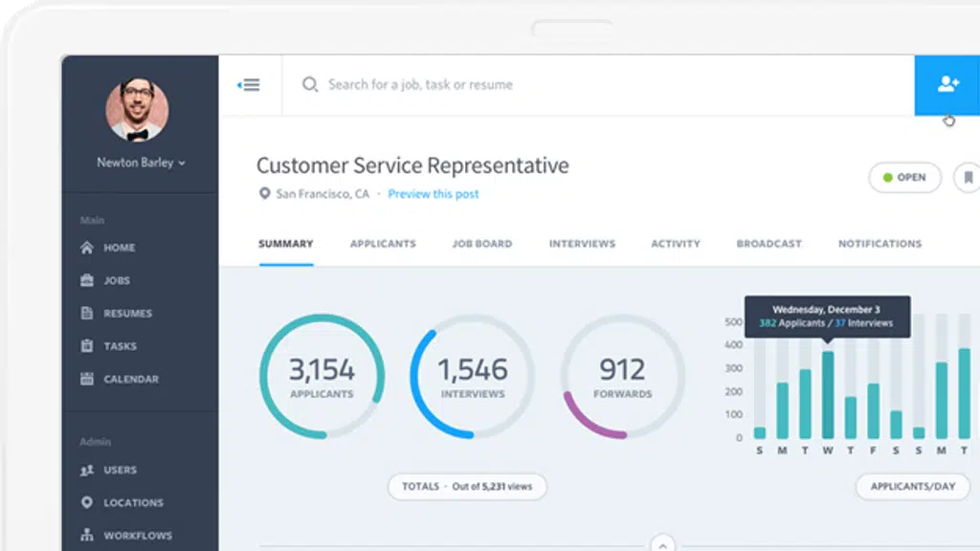This screenshot has width=980, height=551.
Task: Click the San Francisco, CA location text
Action: click(x=323, y=193)
